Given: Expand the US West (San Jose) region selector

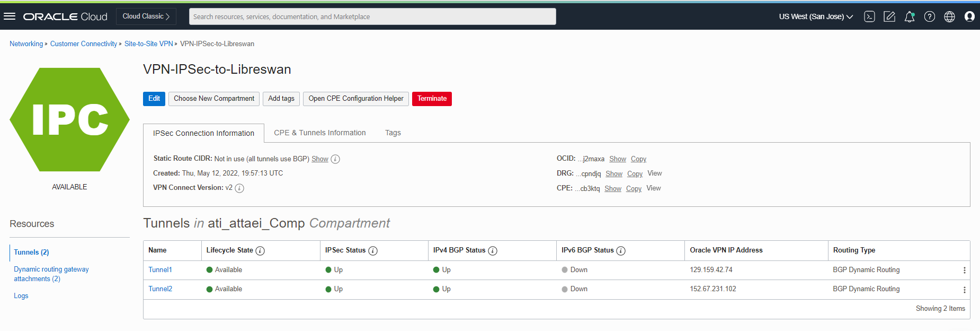Looking at the screenshot, I should pos(816,16).
